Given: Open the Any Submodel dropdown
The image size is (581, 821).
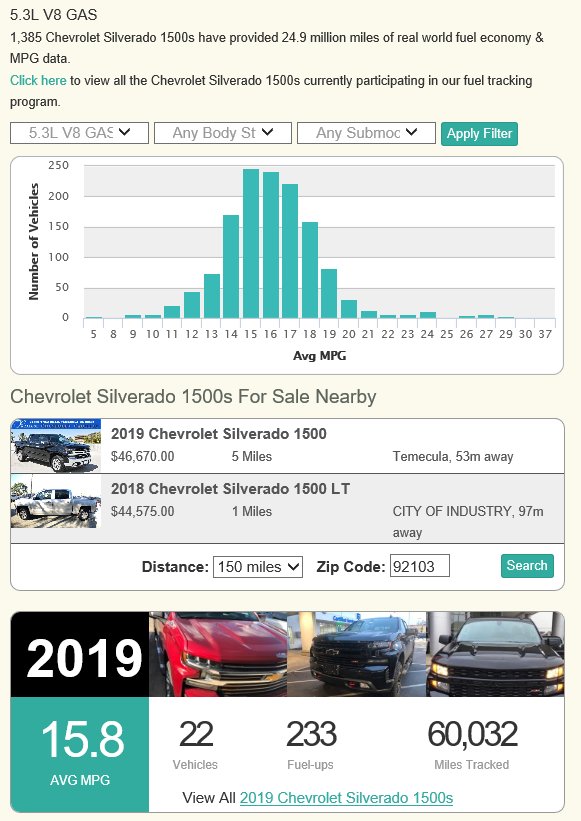Looking at the screenshot, I should point(366,133).
